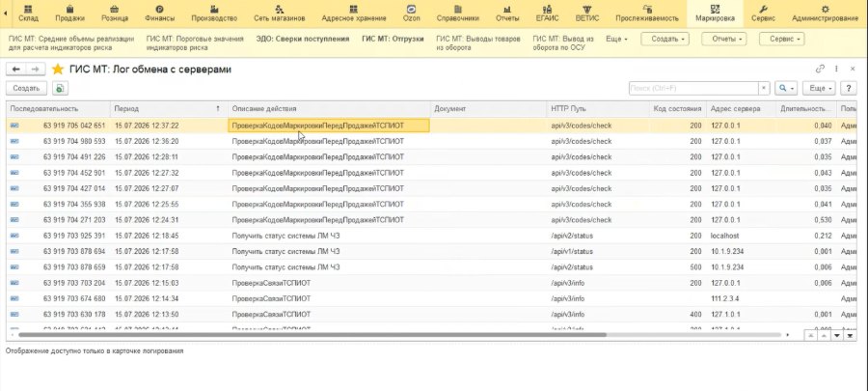This screenshot has width=868, height=391.
Task: Open the Склад section icon
Action: click(x=28, y=9)
